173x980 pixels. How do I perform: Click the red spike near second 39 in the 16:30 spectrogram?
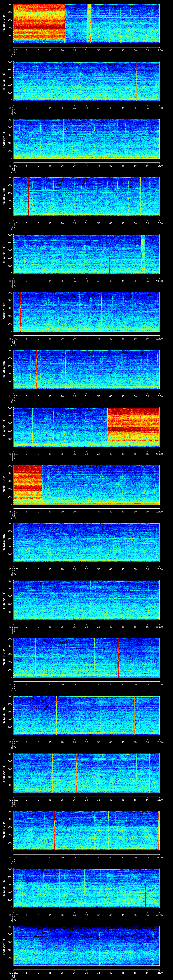coord(109,831)
